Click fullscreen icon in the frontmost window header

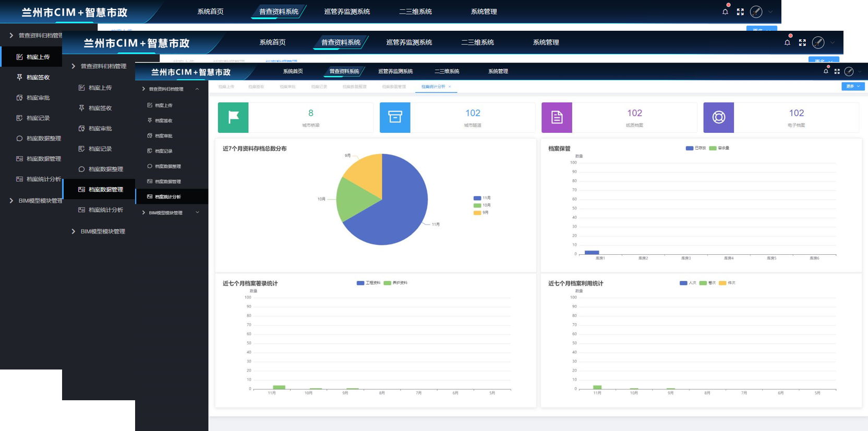click(837, 71)
